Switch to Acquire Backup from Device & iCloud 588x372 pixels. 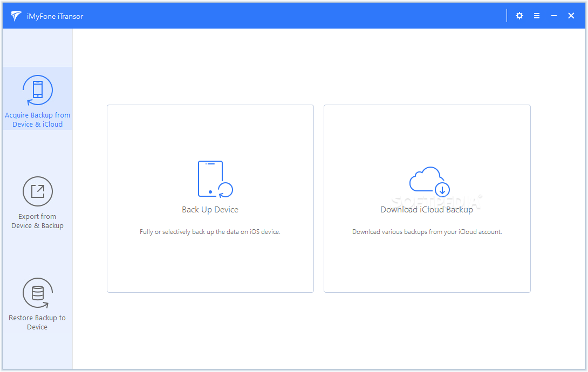coord(38,99)
